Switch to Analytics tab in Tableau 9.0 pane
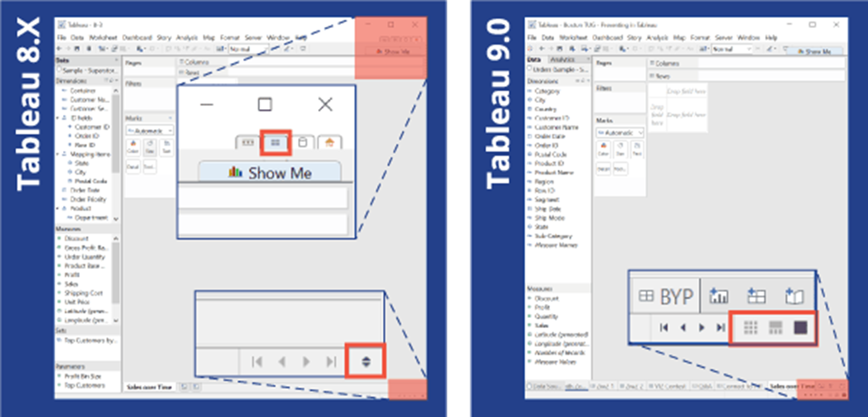The image size is (868, 417). point(561,60)
